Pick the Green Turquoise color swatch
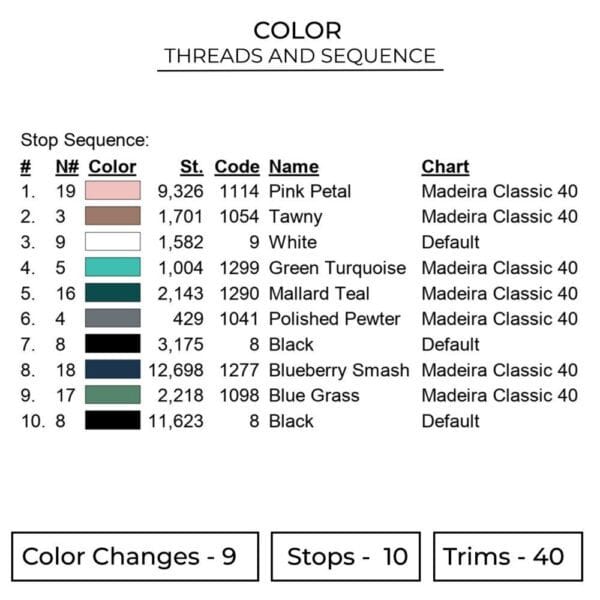The width and height of the screenshot is (600, 600). coord(112,268)
